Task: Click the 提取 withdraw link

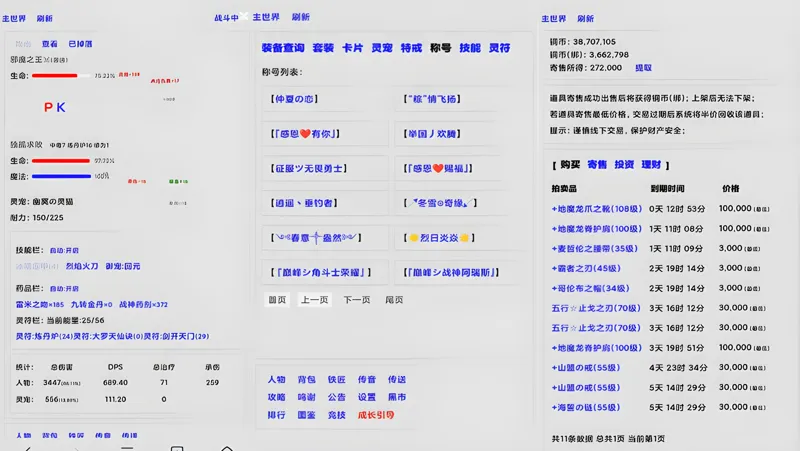Action: point(643,68)
